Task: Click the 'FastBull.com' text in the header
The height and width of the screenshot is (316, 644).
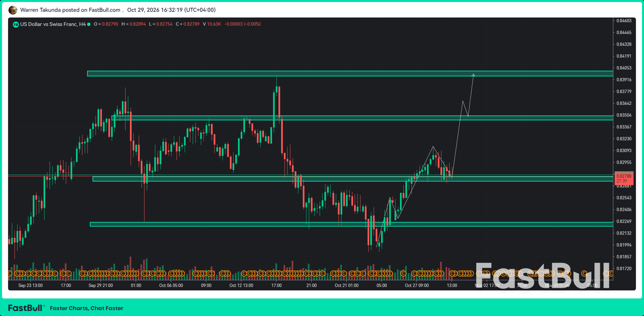Action: coord(105,10)
